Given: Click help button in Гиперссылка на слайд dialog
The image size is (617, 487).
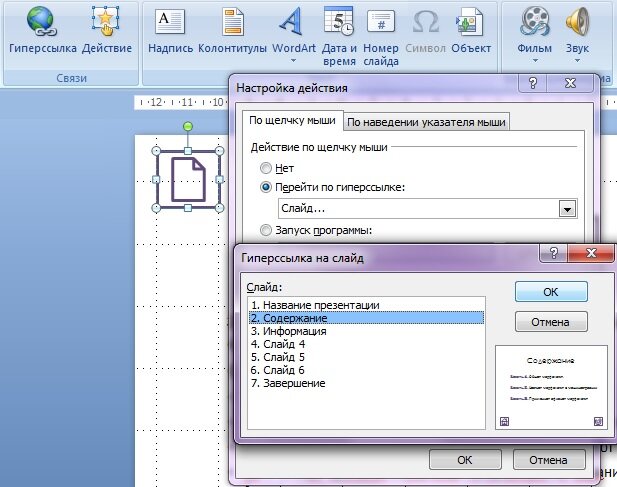Looking at the screenshot, I should 554,253.
